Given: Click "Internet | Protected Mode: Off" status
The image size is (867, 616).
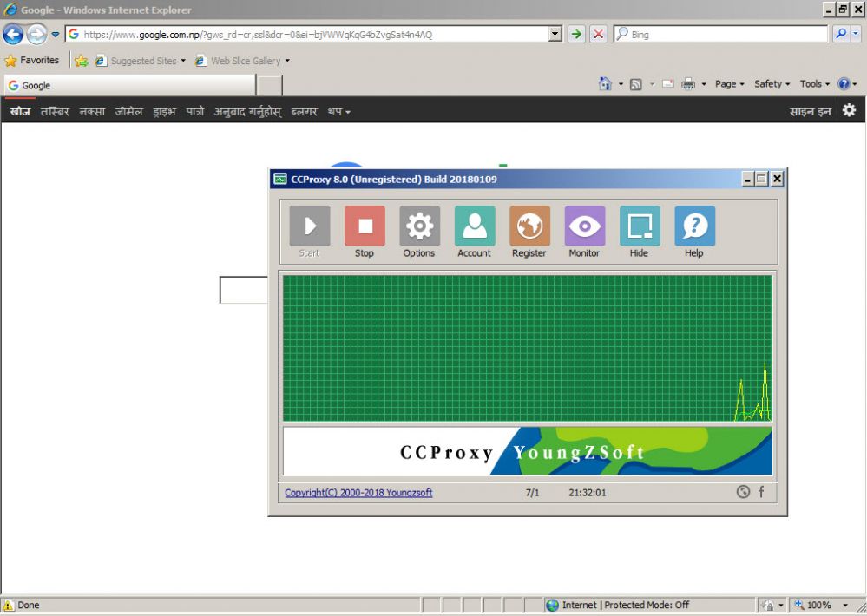Looking at the screenshot, I should [x=626, y=605].
